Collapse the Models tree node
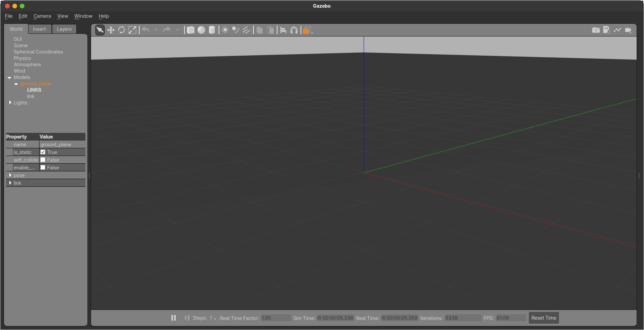 9,78
